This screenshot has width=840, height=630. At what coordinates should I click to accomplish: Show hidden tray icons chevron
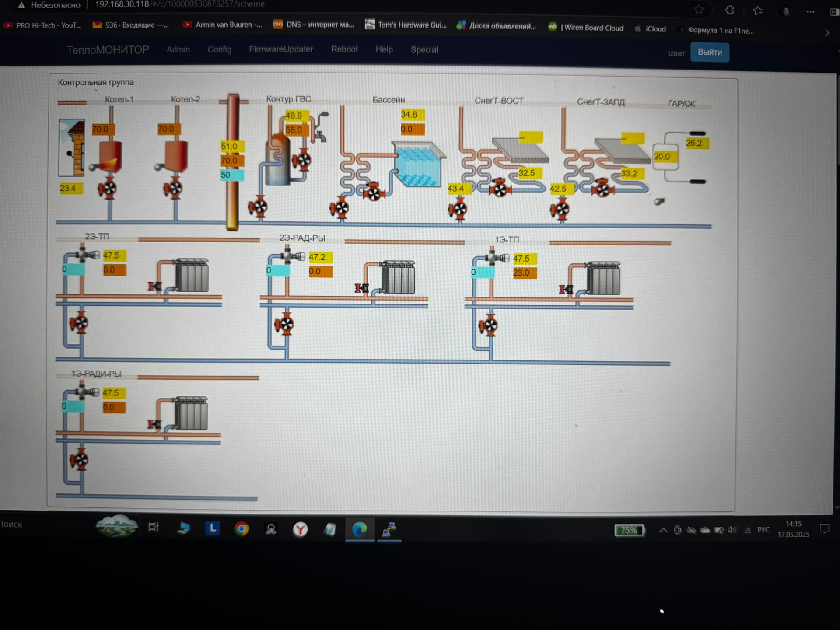click(x=663, y=530)
